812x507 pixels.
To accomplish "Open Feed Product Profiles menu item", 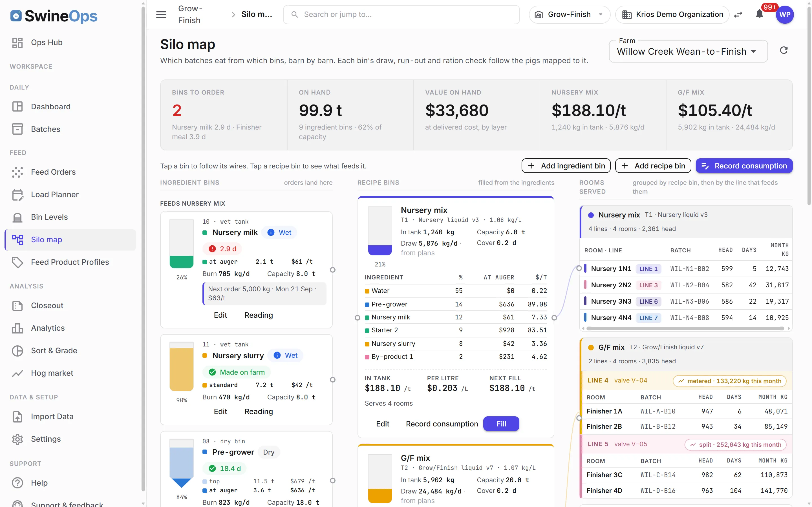I will click(70, 262).
